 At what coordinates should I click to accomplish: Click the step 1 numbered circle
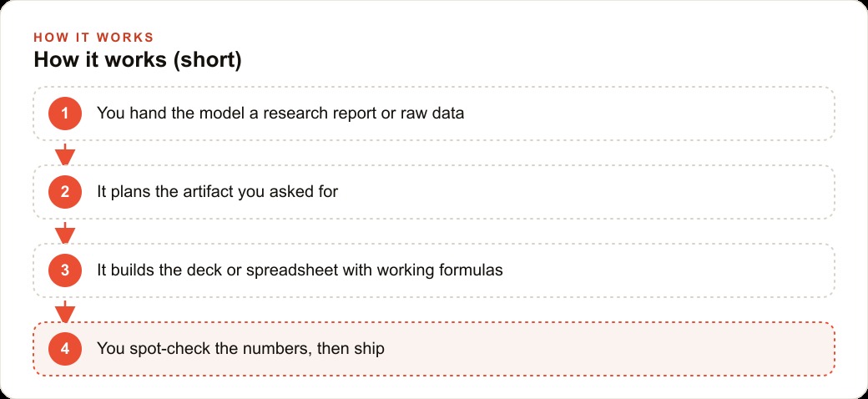click(x=65, y=114)
